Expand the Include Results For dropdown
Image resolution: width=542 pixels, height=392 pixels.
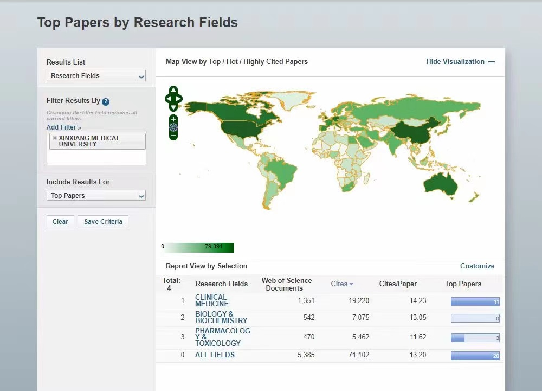(96, 196)
